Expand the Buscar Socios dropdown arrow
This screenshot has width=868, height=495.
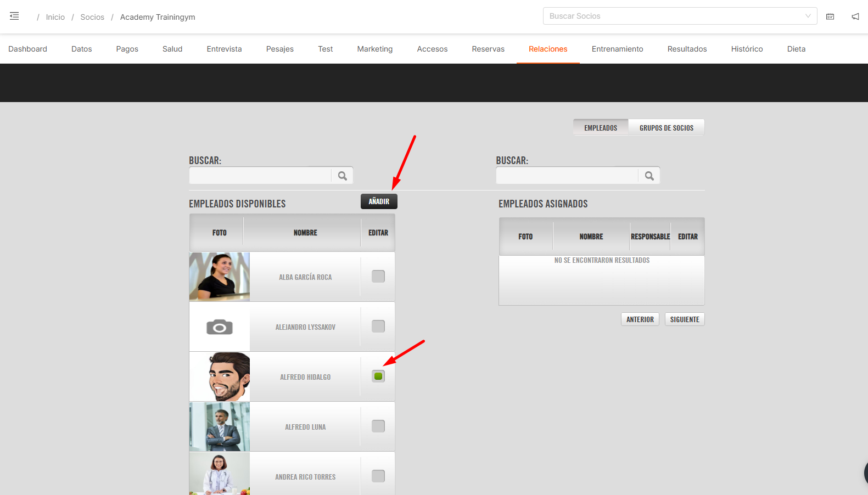coord(808,16)
